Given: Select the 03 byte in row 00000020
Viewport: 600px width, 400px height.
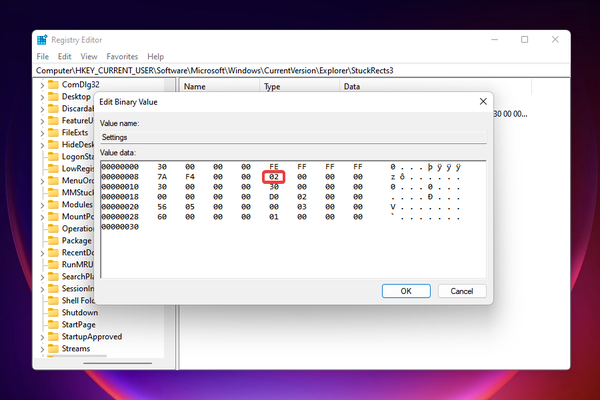Looking at the screenshot, I should click(302, 207).
